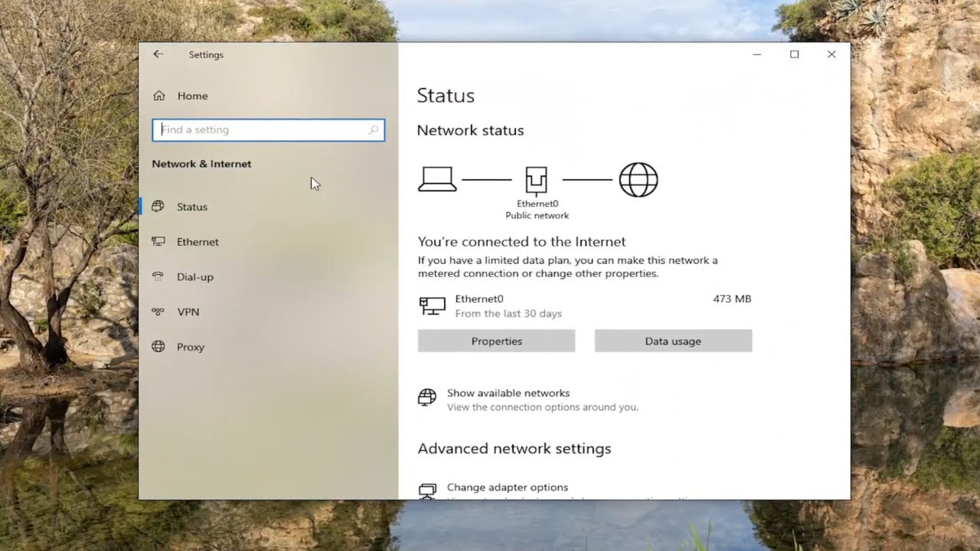Open the Ethernet page label
This screenshot has width=980, height=551.
click(x=198, y=242)
